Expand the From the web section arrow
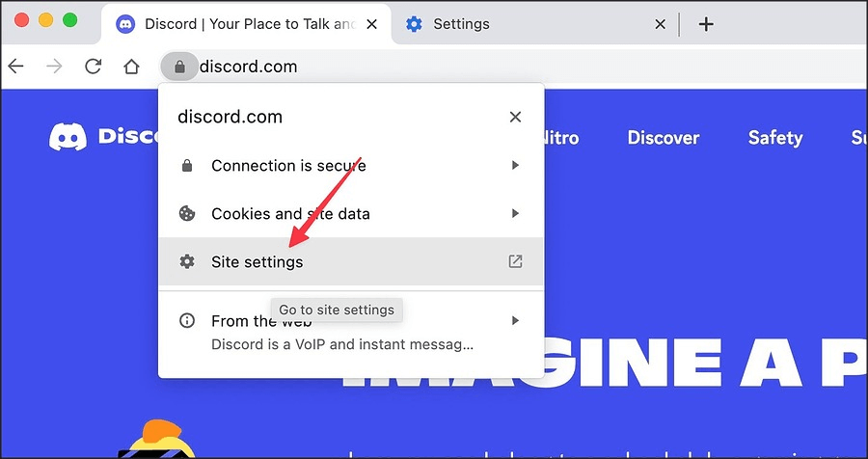This screenshot has width=868, height=459. (515, 320)
